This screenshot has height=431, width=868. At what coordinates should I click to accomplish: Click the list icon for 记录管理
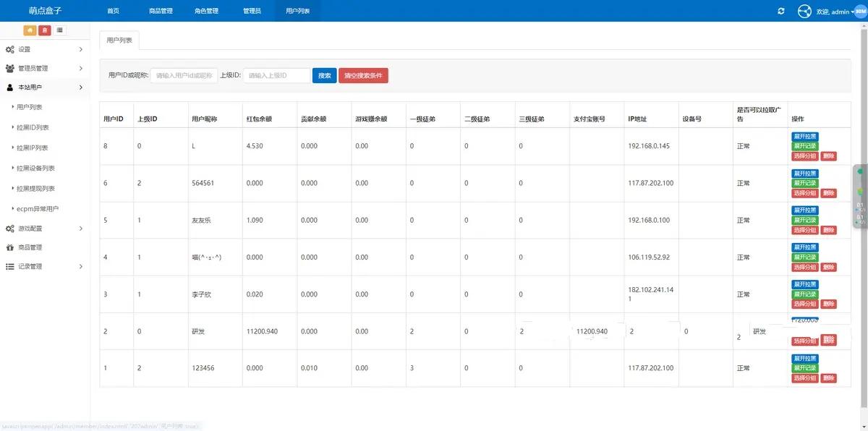(9, 266)
